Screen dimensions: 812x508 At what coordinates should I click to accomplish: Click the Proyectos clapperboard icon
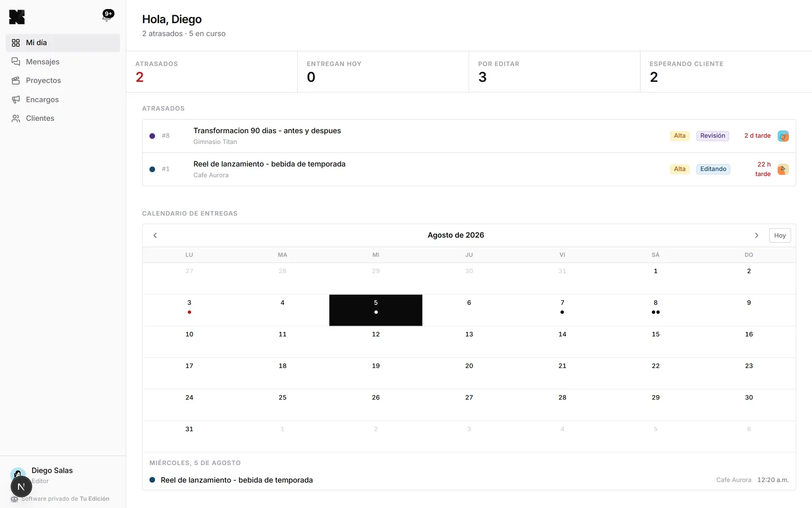(x=16, y=81)
